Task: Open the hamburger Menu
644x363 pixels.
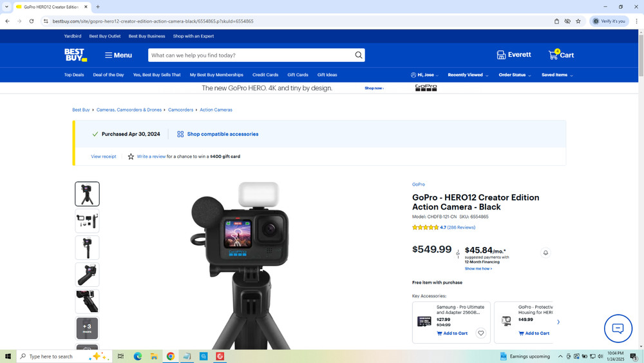Action: 118,55
